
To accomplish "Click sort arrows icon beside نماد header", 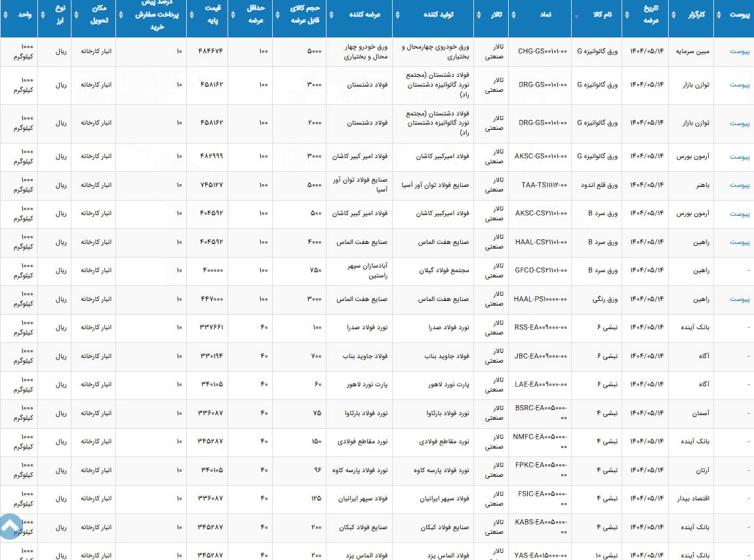I will tap(513, 15).
